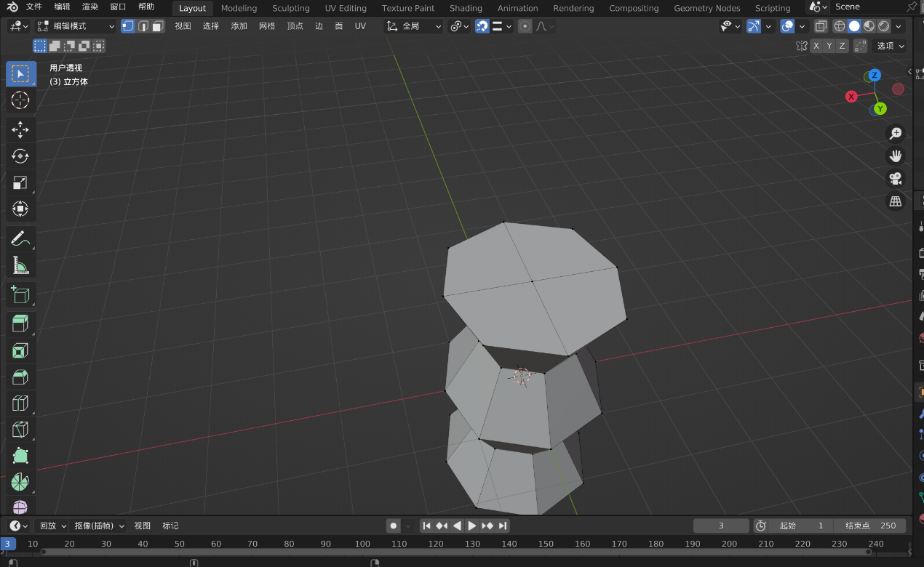Switch to the Sculpting workspace tab
The image size is (924, 567).
(290, 8)
